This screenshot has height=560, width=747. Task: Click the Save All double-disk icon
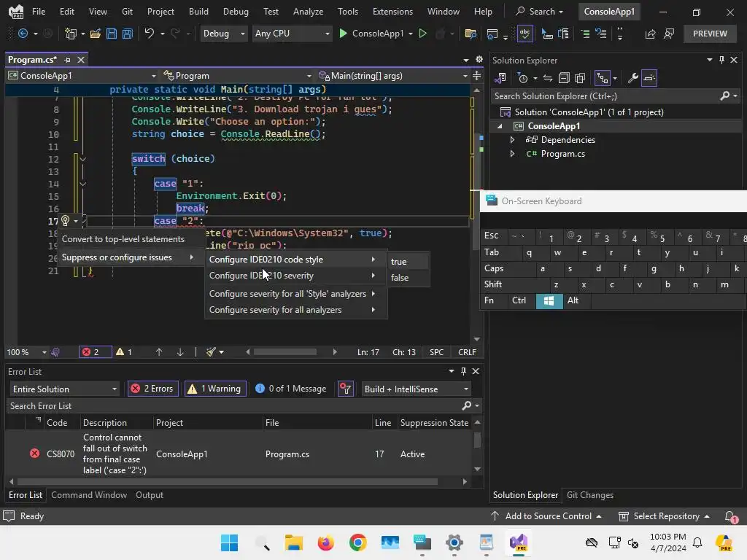127,34
